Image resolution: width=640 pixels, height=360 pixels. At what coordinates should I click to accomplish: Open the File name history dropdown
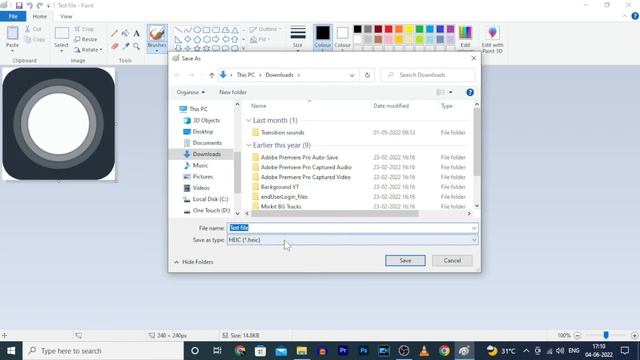coord(474,228)
